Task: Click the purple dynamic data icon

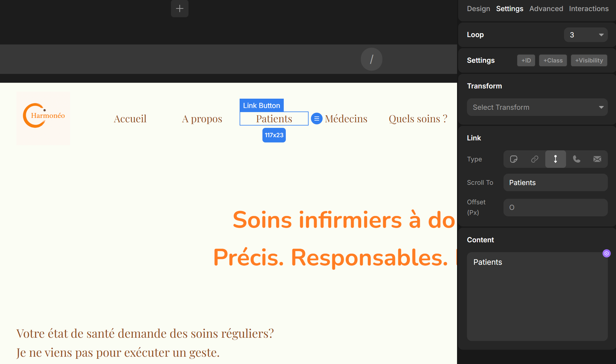Action: tap(606, 253)
